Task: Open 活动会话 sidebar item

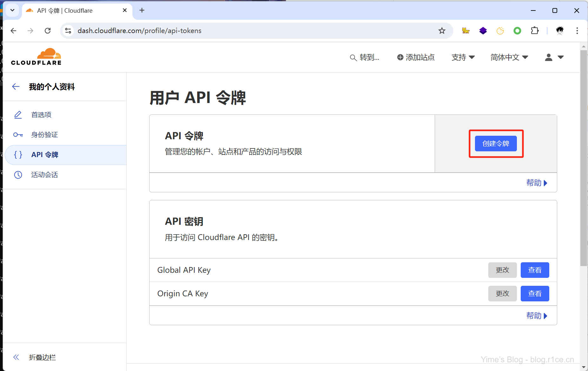Action: (x=44, y=175)
